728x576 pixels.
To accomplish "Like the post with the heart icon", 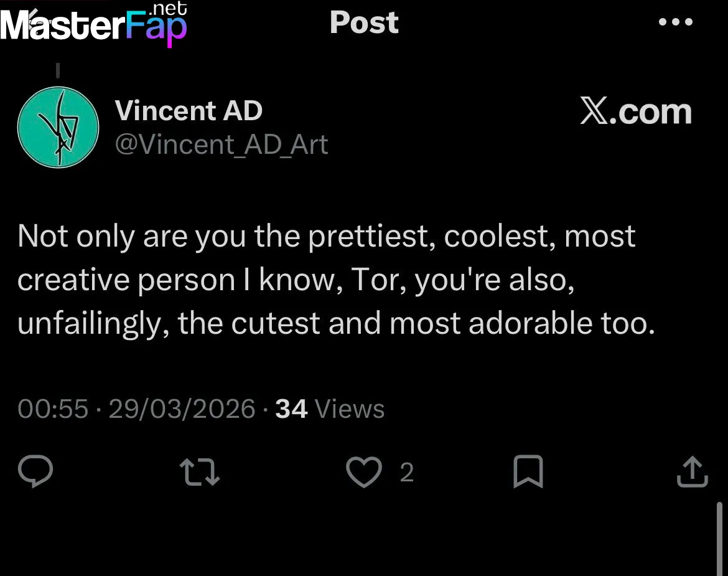I will [x=364, y=473].
